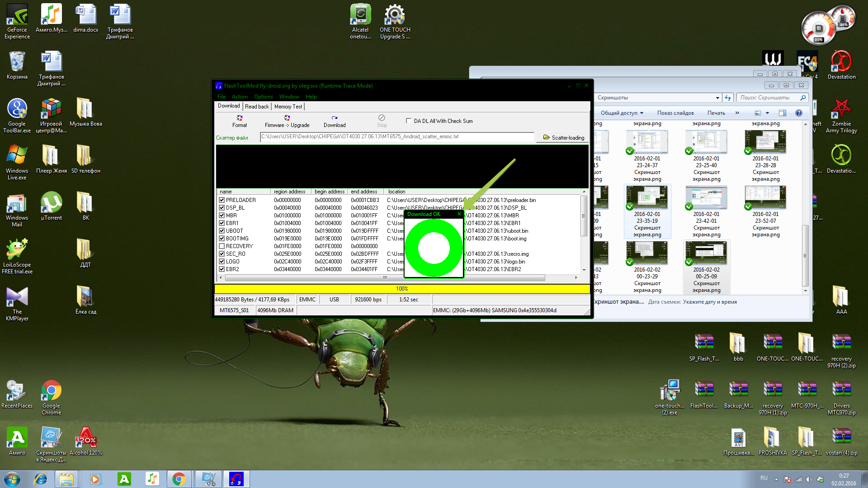Image resolution: width=868 pixels, height=488 pixels.
Task: Uncheck the PRELOADER partition checkbox
Action: [222, 200]
